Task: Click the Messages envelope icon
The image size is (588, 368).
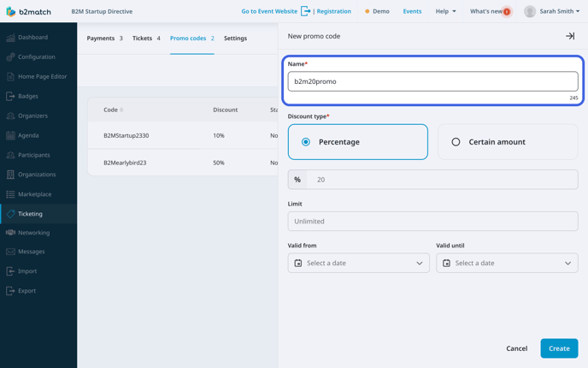Action: (x=10, y=252)
